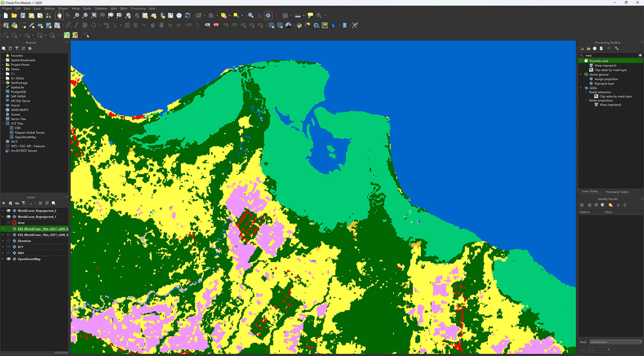Click the Zoom Full extent icon
The image size is (644, 356).
point(94,15)
